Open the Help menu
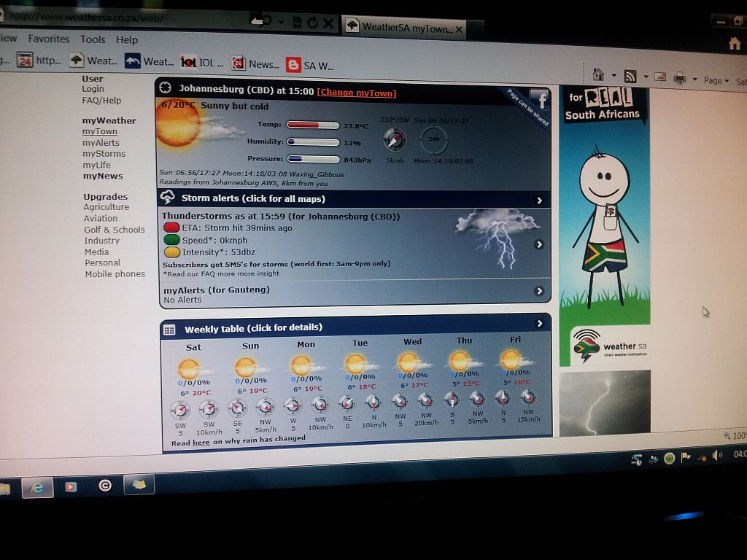 127,39
